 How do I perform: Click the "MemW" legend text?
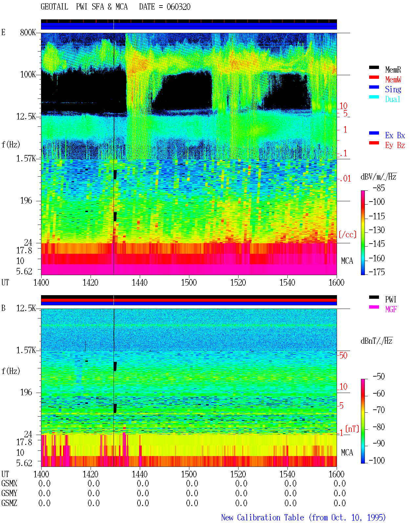[x=393, y=79]
